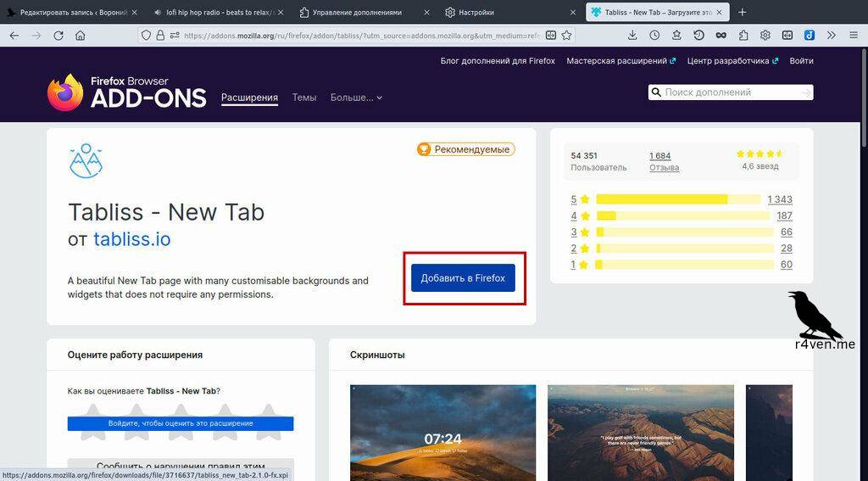Bookmark this page with the star icon
868x481 pixels.
pos(567,36)
